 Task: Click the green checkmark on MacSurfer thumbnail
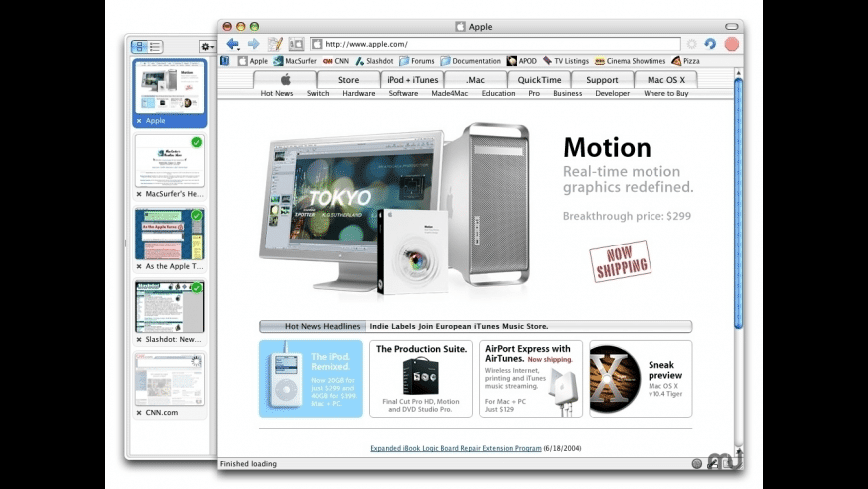(196, 142)
